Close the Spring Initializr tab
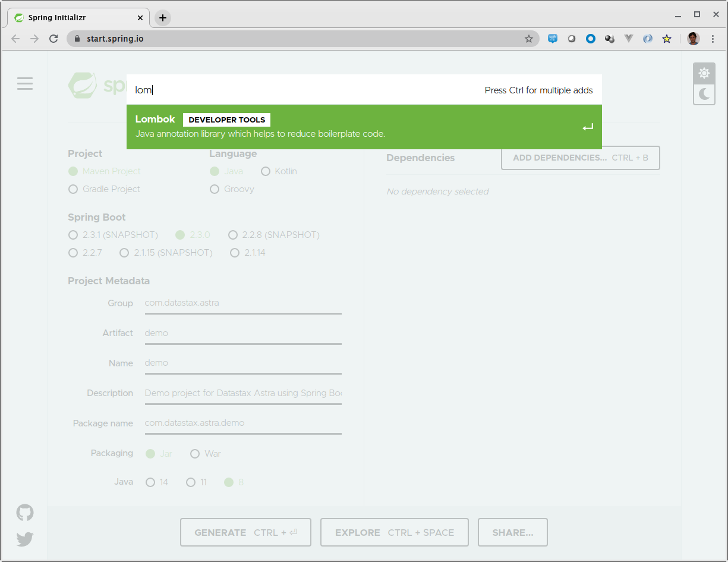Viewport: 728px width, 562px height. (x=140, y=18)
